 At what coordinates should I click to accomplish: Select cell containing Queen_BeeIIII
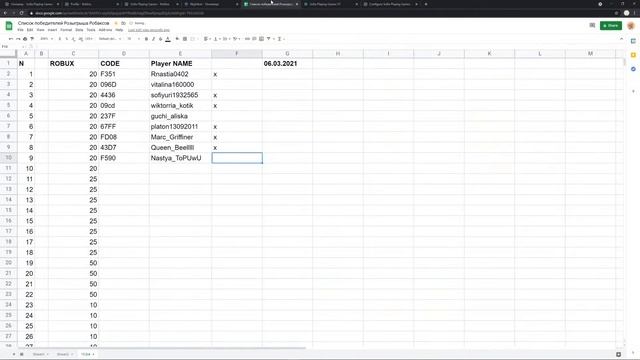tap(180, 147)
